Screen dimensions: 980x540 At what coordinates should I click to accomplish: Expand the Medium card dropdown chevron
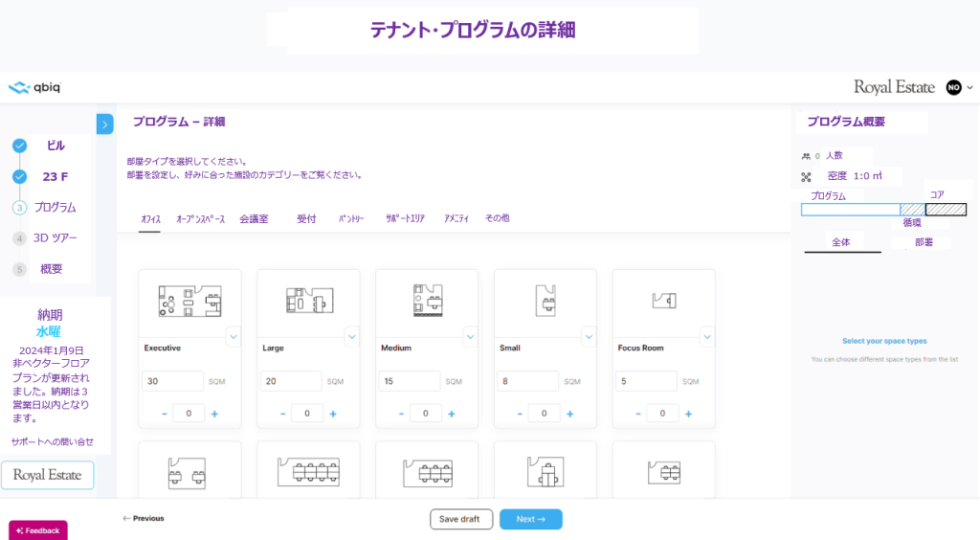(470, 337)
